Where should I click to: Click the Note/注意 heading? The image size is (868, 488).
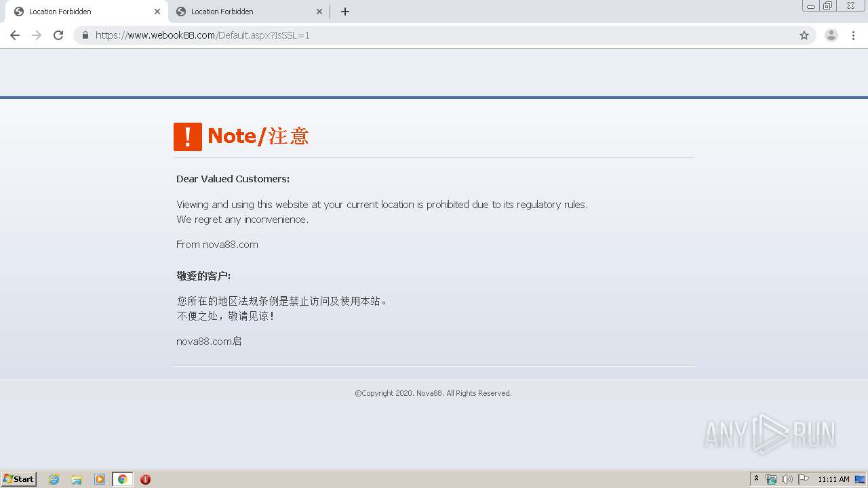(258, 136)
